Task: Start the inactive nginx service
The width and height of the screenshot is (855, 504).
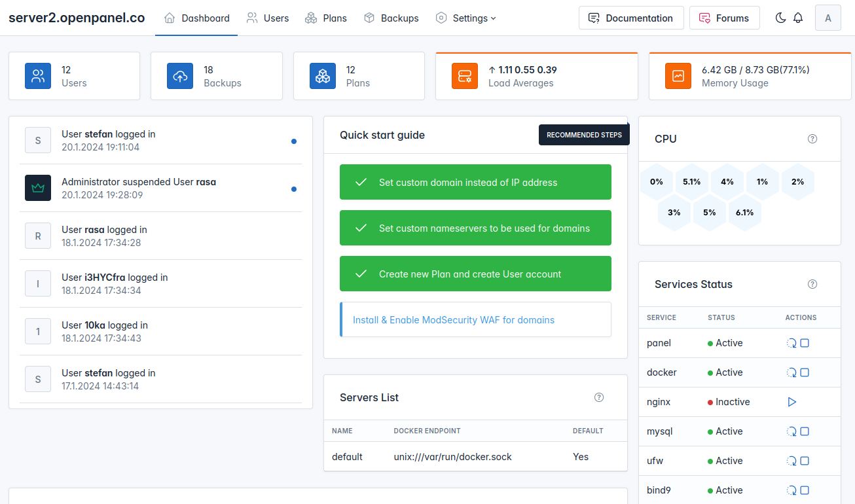Action: (x=792, y=402)
